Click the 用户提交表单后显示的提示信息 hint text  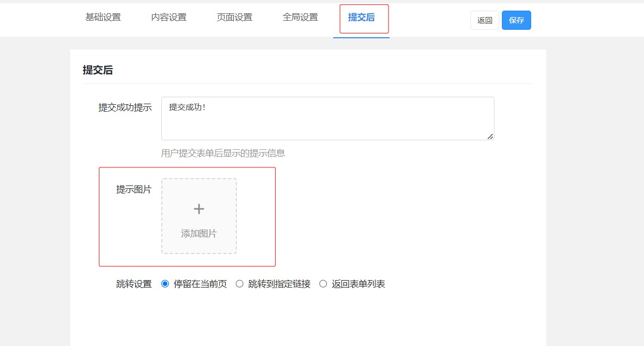(223, 153)
